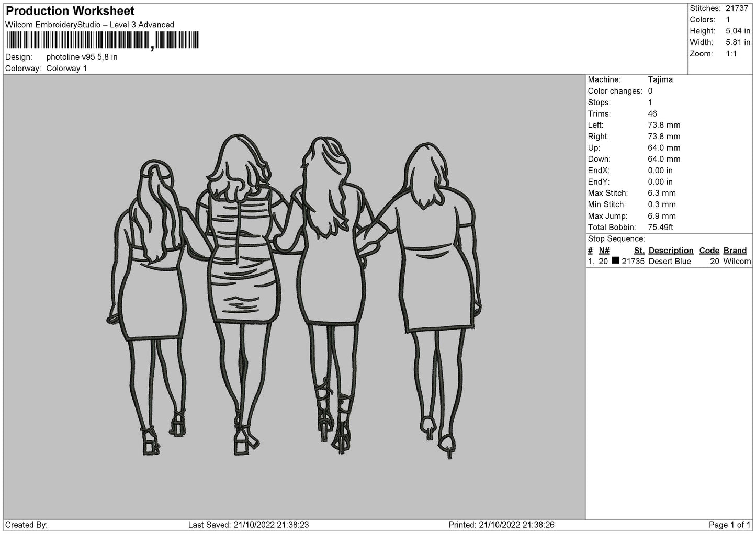Click the Width value 5.81 in
Screen dimensions: 756x534
pyautogui.click(x=738, y=42)
